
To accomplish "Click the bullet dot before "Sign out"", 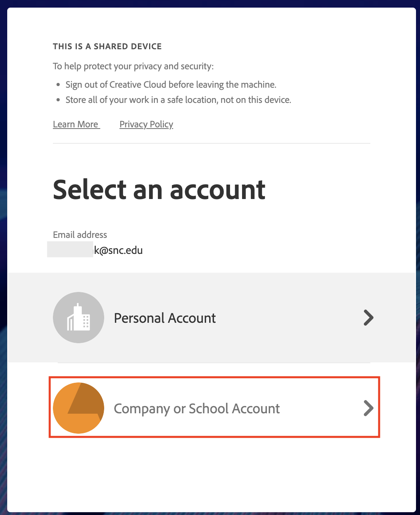I will (58, 85).
